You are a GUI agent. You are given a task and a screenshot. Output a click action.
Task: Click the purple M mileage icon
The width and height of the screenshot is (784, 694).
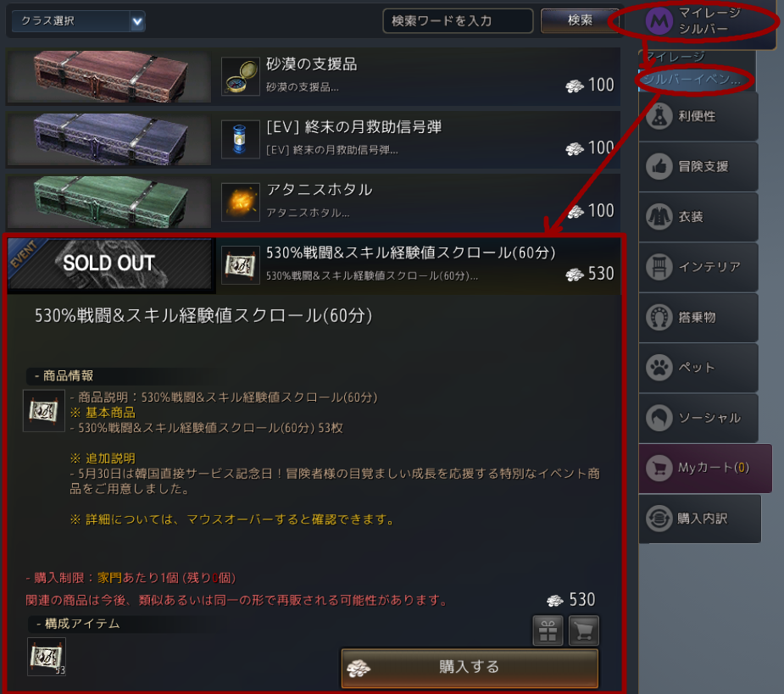point(659,21)
